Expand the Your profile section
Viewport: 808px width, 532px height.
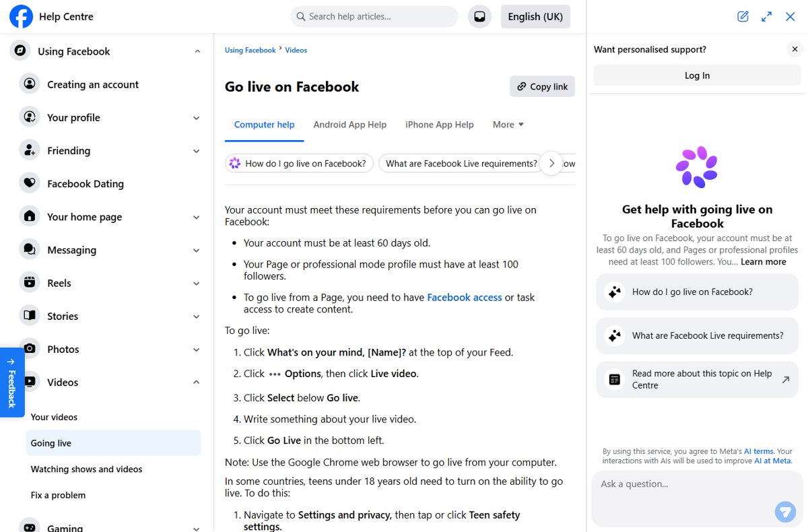coord(197,118)
